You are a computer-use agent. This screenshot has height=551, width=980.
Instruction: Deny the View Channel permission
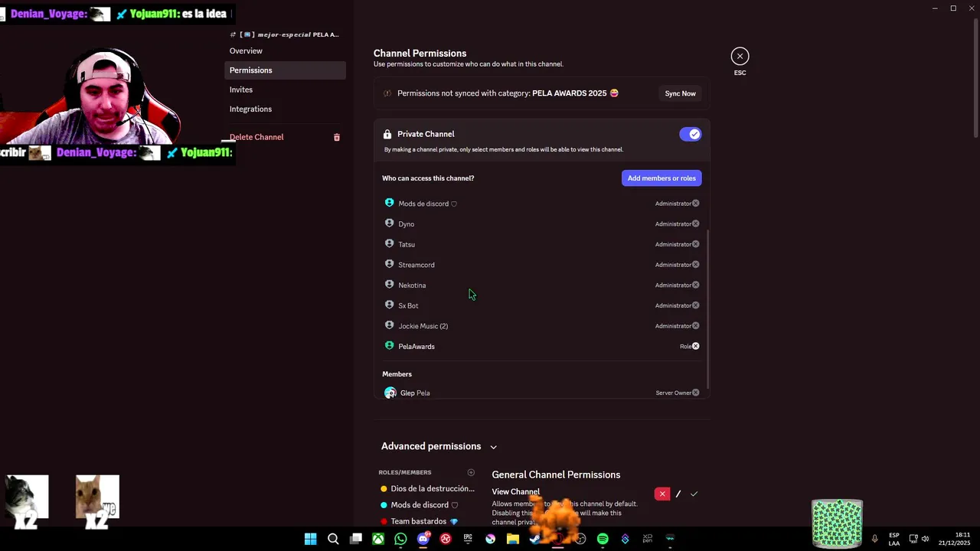click(x=662, y=494)
